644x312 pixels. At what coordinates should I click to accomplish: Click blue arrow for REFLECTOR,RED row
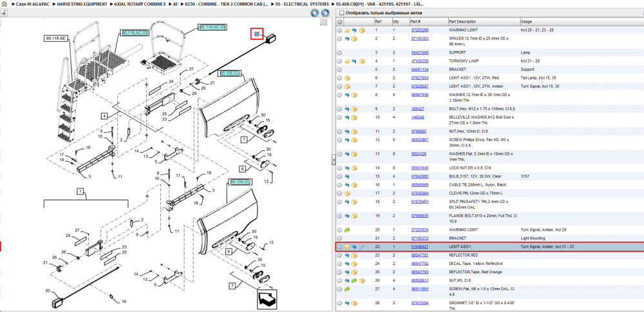pos(347,255)
